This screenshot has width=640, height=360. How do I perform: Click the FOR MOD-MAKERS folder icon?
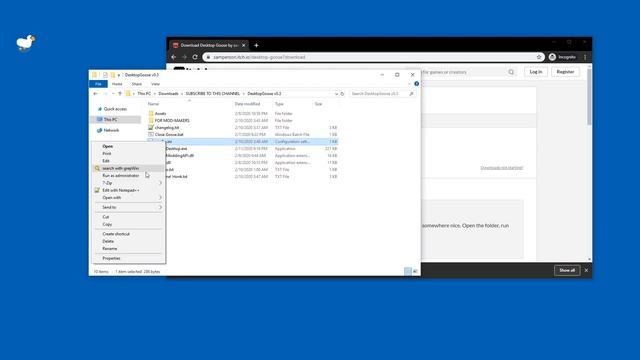151,120
